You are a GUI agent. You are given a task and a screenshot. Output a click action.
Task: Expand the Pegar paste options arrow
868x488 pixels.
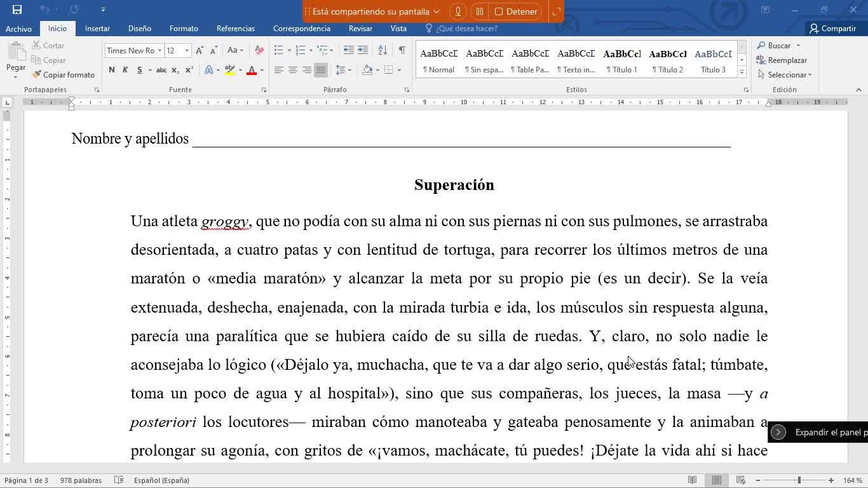click(x=16, y=77)
